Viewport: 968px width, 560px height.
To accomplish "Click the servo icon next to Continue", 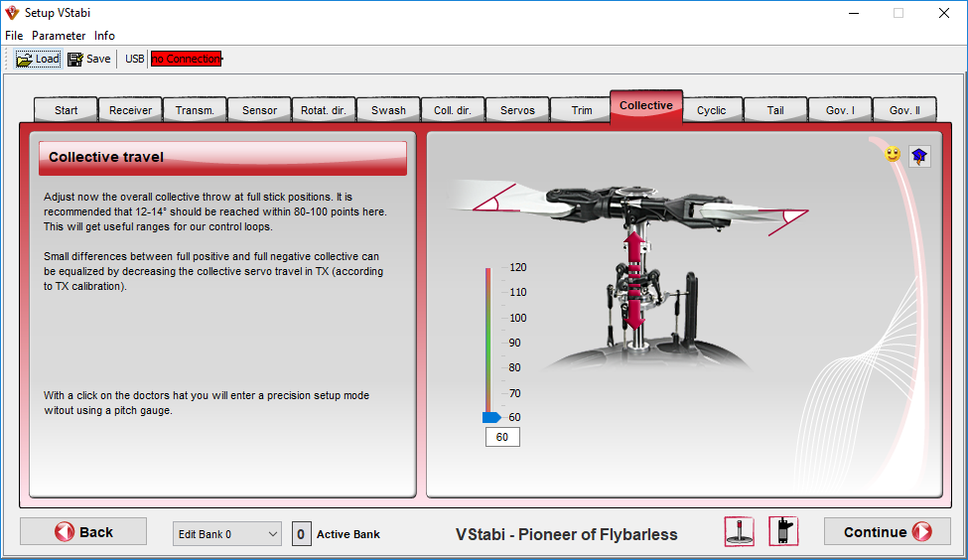I will (x=783, y=531).
